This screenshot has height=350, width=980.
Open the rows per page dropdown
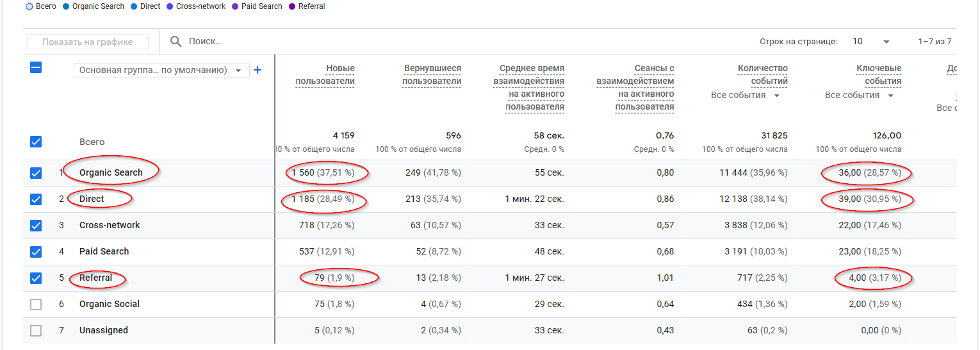coord(871,42)
